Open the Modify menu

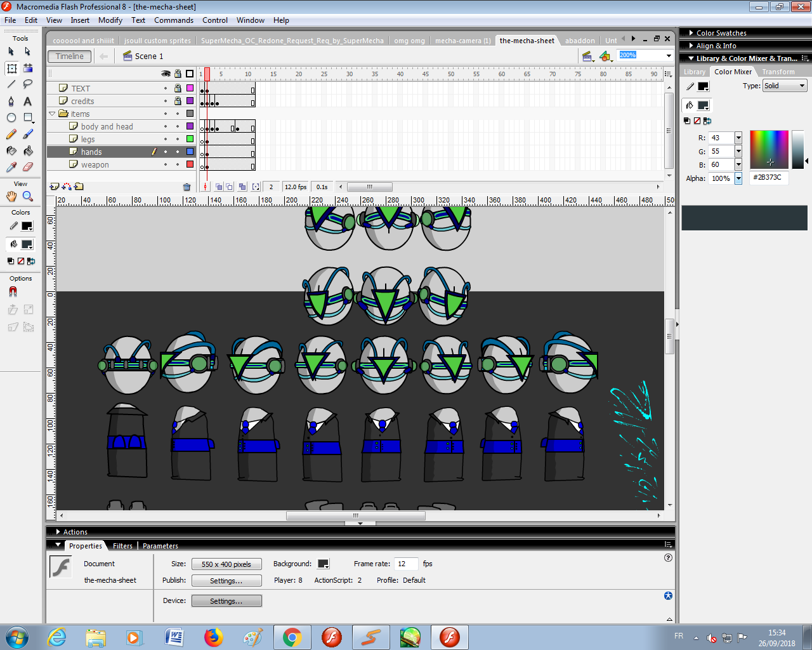pos(110,20)
